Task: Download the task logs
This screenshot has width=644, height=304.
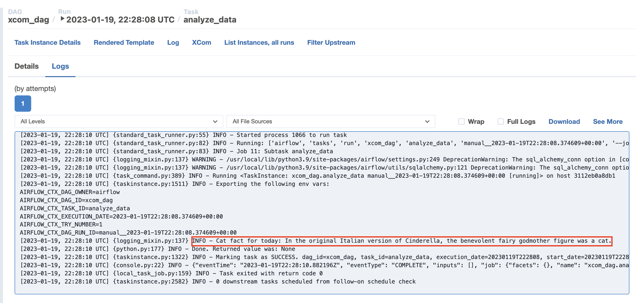Action: 564,122
